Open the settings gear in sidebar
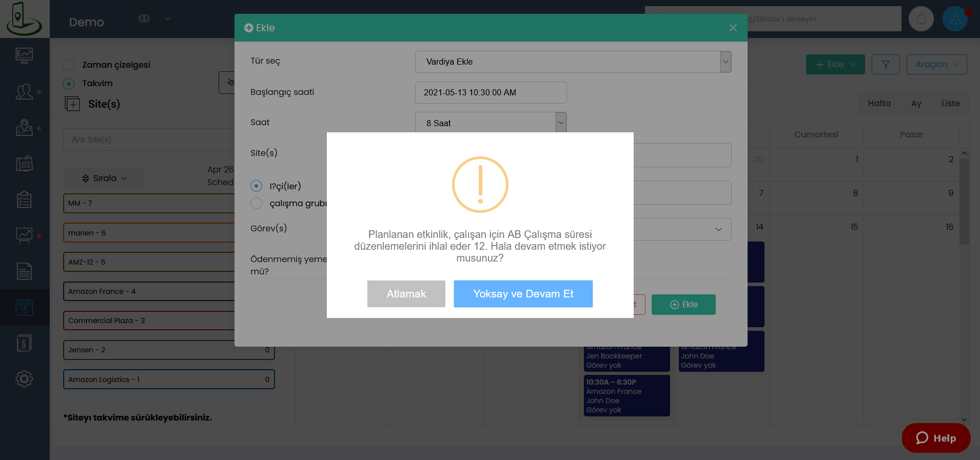The height and width of the screenshot is (460, 980). coord(24,379)
